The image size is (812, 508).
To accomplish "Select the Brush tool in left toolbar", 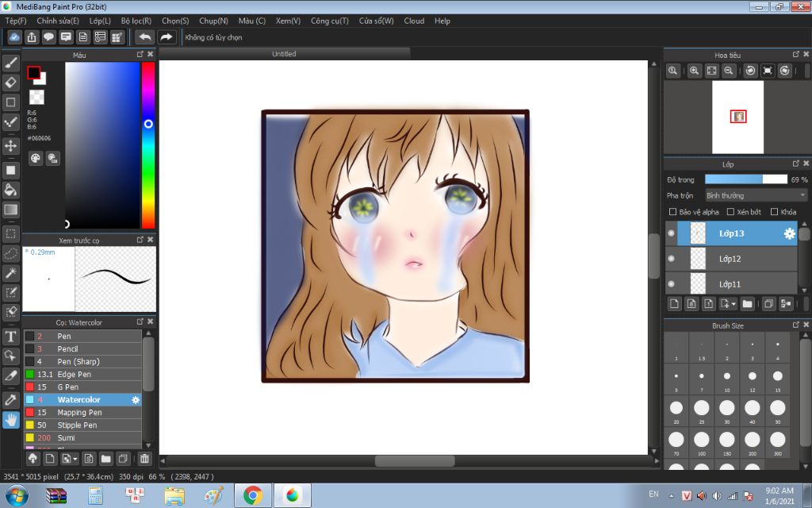I will [11, 63].
